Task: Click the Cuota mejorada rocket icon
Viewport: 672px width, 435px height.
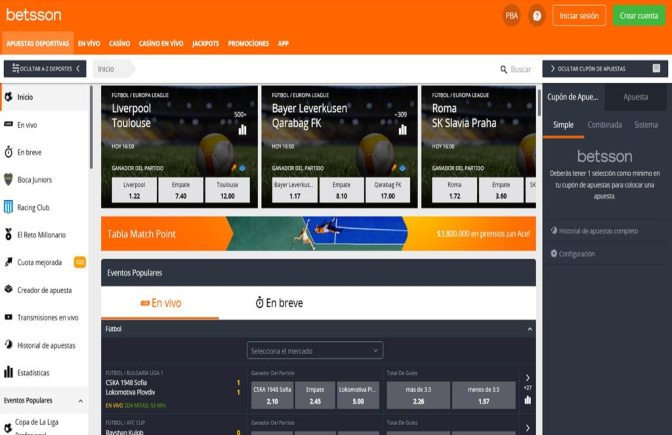Action: click(x=9, y=262)
